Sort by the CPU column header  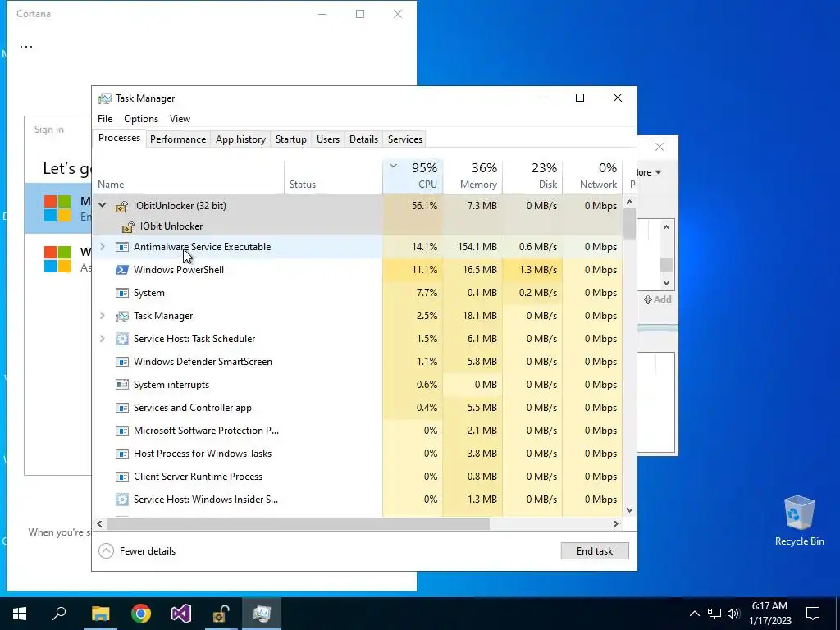[x=413, y=176]
